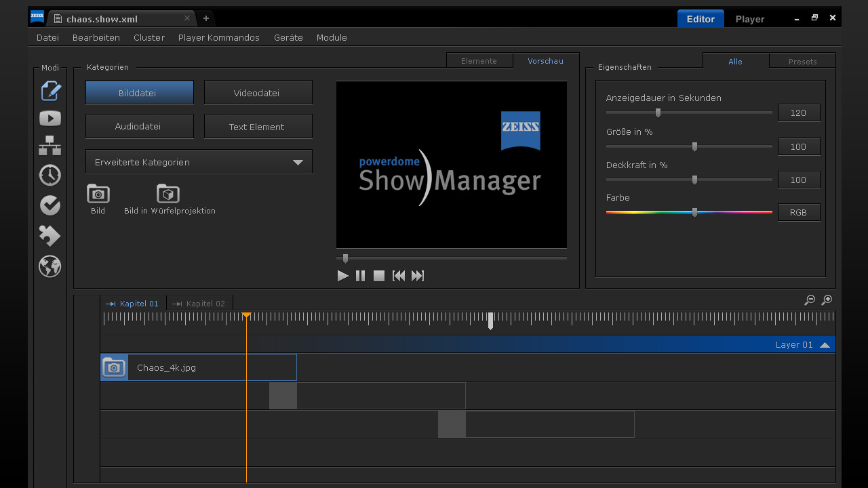Collapse Layer 01 with the triangle
Viewport: 868px width, 488px height.
(825, 345)
